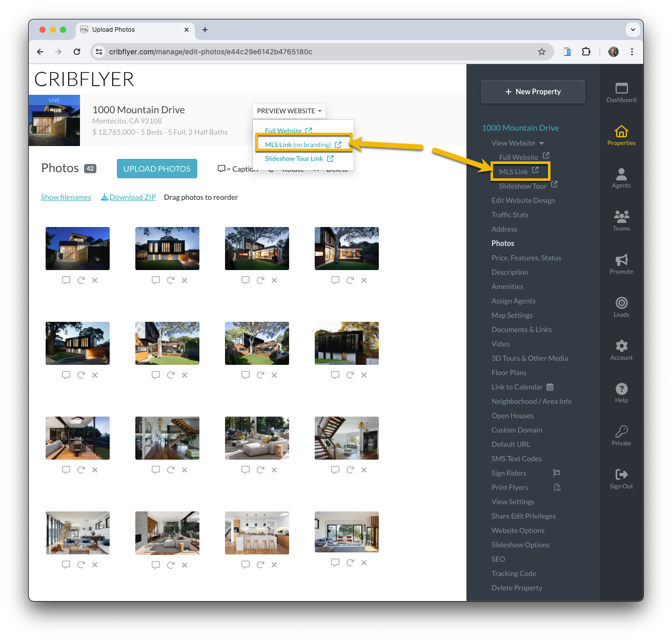Click the Download ZIP link

(x=128, y=197)
